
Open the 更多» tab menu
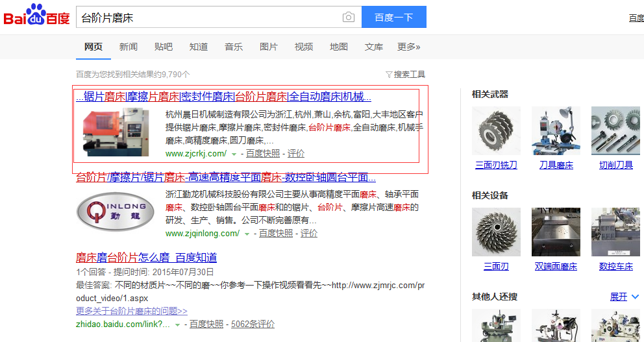tap(408, 47)
